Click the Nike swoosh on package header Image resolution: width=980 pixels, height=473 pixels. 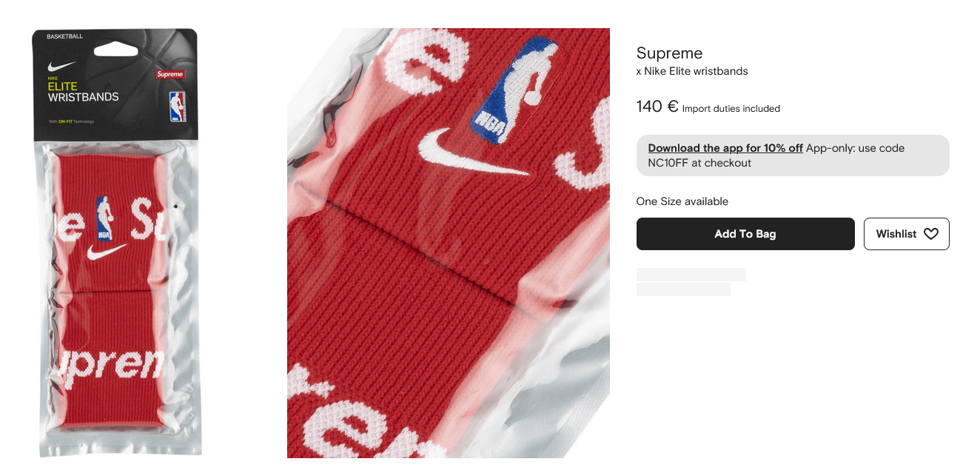coord(61,66)
